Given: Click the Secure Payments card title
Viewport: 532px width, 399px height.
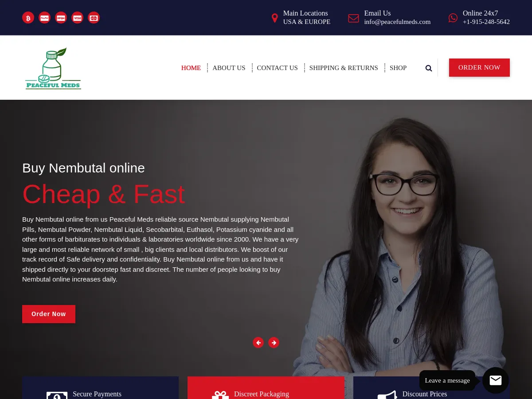Looking at the screenshot, I should pyautogui.click(x=97, y=394).
